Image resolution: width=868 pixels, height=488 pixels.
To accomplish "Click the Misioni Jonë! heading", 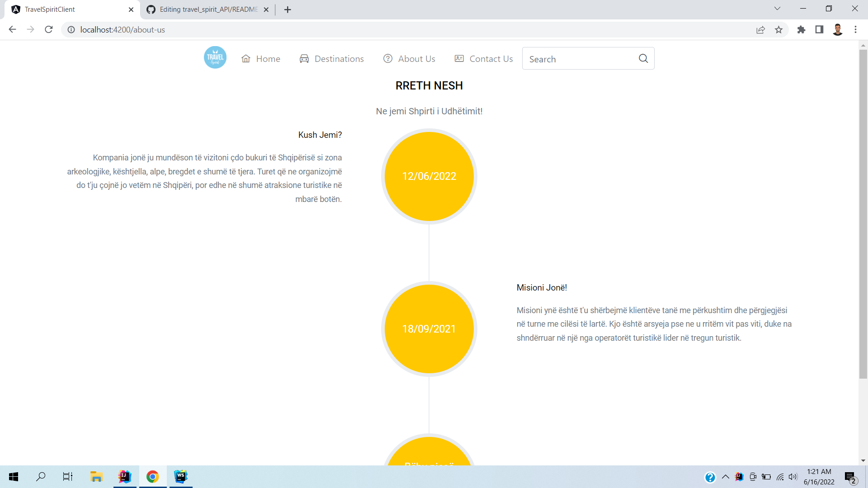I will 542,287.
